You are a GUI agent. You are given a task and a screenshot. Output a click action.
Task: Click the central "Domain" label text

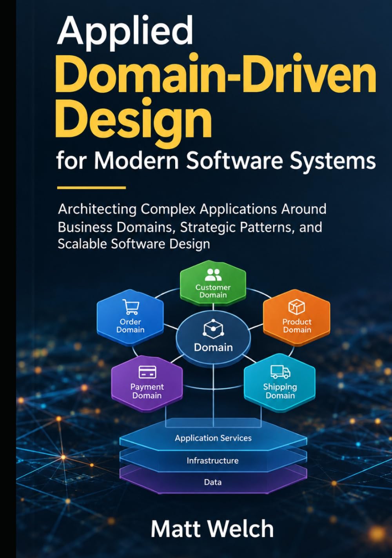(x=213, y=347)
